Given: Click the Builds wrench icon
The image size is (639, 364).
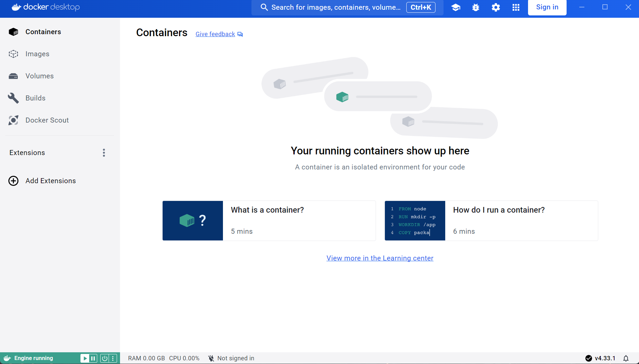Looking at the screenshot, I should click(x=13, y=98).
